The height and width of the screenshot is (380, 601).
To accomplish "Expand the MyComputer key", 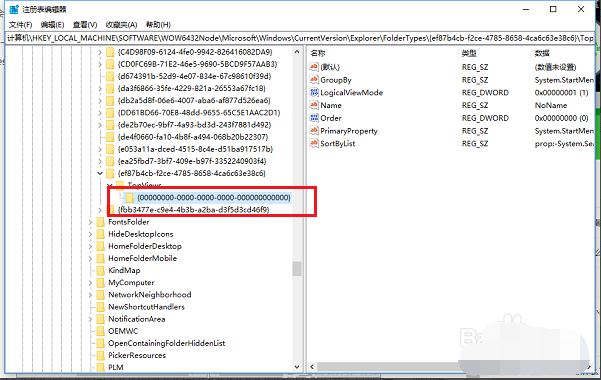I will pos(90,283).
